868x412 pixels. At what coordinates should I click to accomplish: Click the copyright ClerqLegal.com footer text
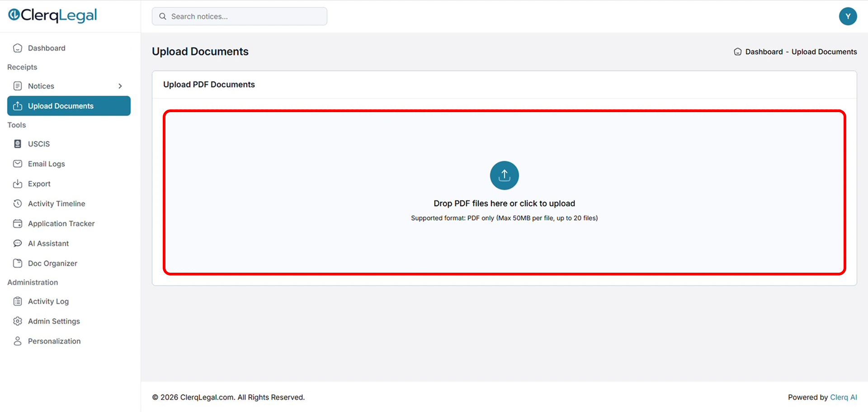coord(228,397)
